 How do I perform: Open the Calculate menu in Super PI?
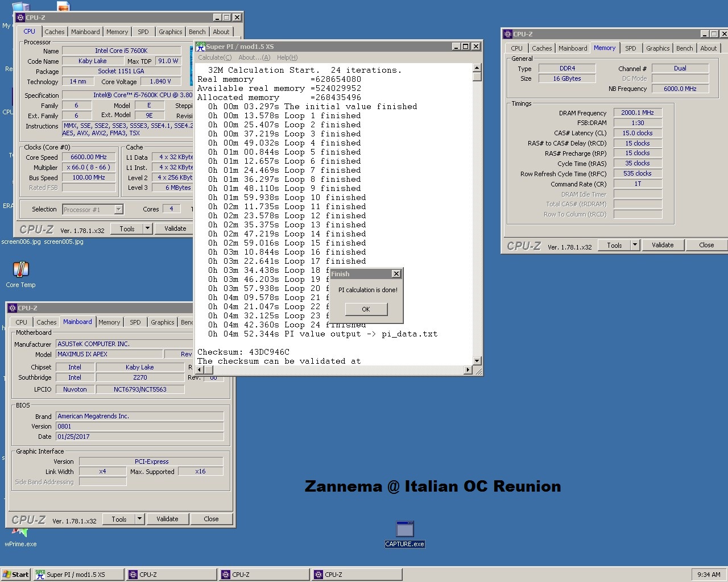(214, 57)
